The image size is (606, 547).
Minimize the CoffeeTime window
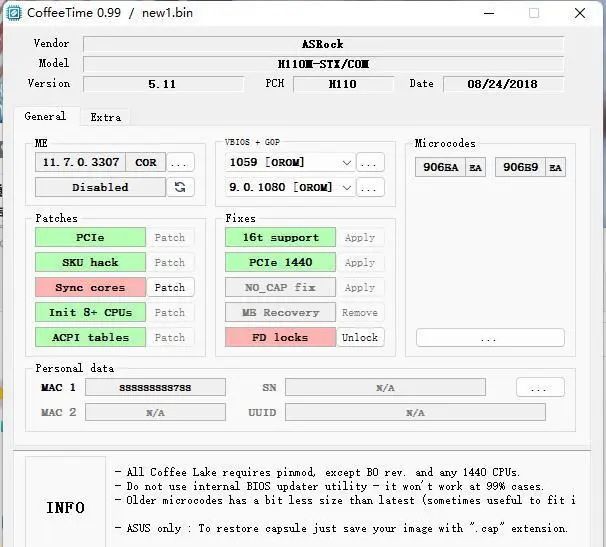click(489, 13)
